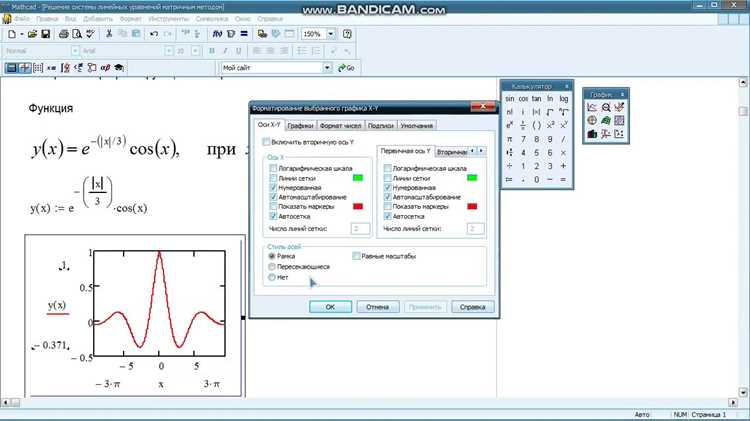
Task: Select the 'Нет' axis style option
Action: click(x=272, y=277)
